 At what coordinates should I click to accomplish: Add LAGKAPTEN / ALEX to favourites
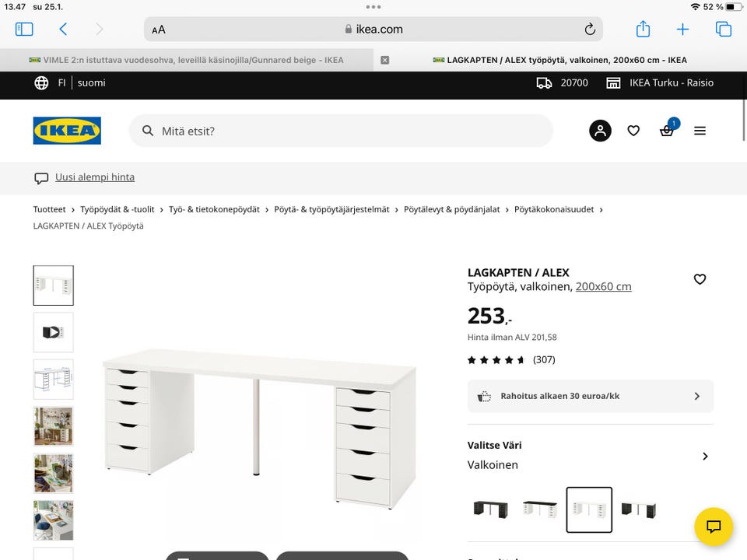point(700,279)
